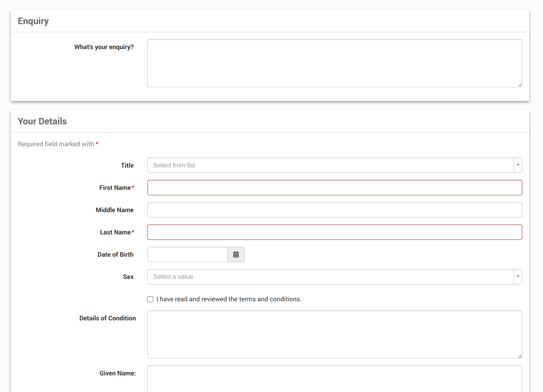Check the terms and conditions checkbox

pyautogui.click(x=150, y=299)
